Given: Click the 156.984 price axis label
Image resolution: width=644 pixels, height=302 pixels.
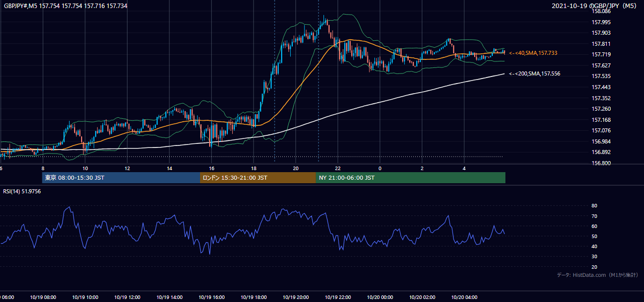Looking at the screenshot, I should (602, 141).
